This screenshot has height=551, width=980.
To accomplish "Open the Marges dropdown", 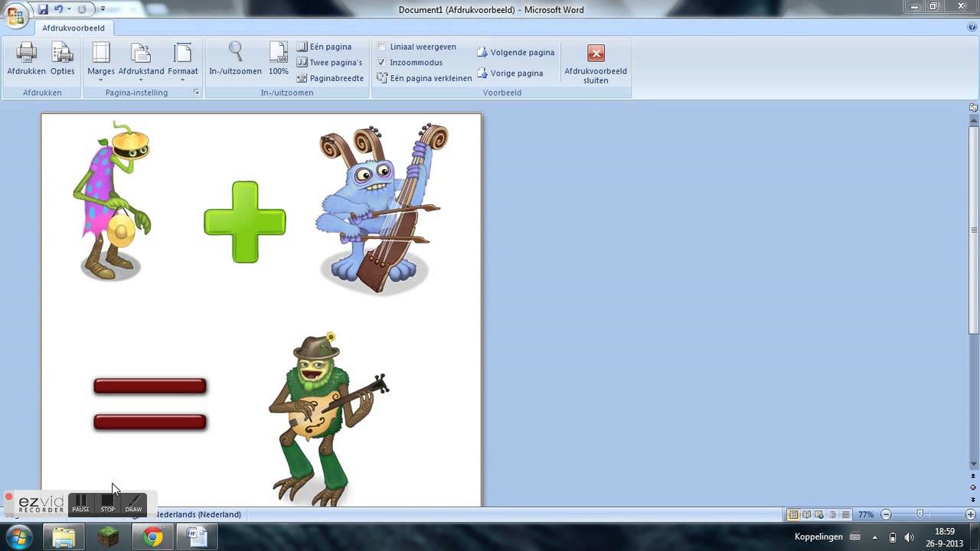I will [101, 61].
